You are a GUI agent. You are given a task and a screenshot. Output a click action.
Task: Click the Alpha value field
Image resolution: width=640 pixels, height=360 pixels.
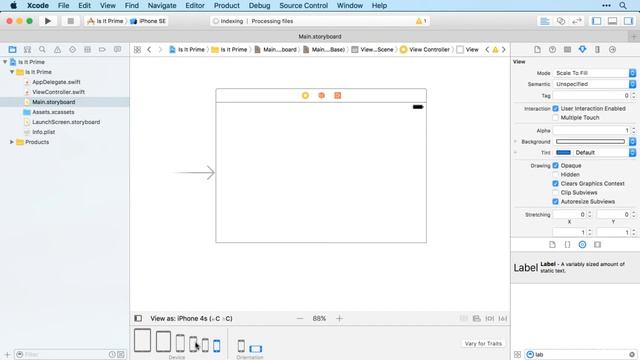point(591,131)
